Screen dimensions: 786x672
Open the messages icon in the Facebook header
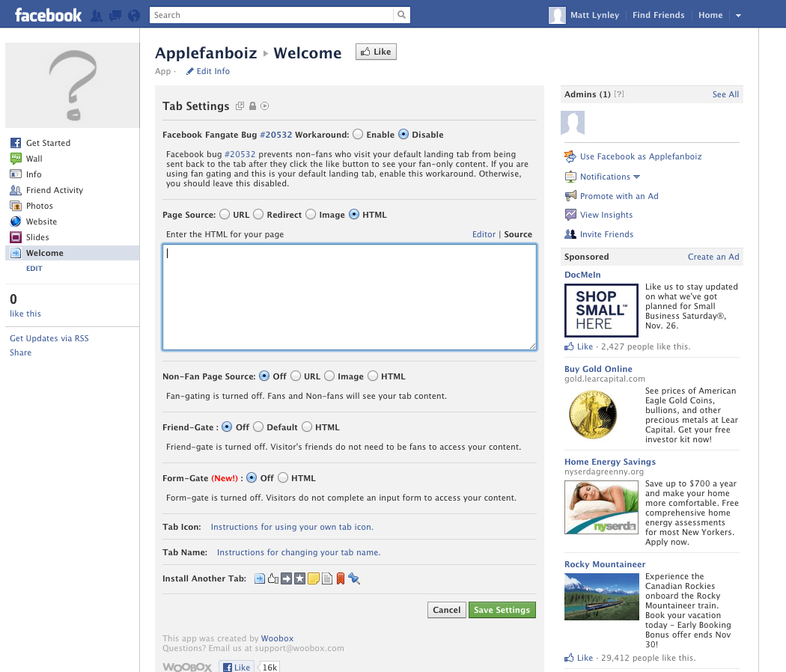[115, 14]
